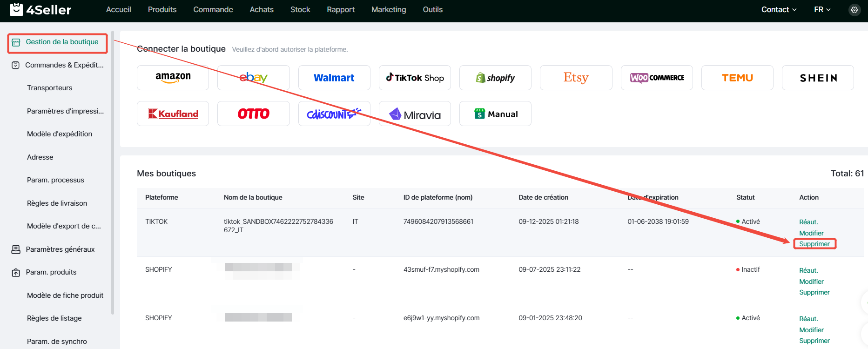Click Modifier for 43smuf-f7.myshopify.com store
This screenshot has width=868, height=349.
pyautogui.click(x=811, y=282)
